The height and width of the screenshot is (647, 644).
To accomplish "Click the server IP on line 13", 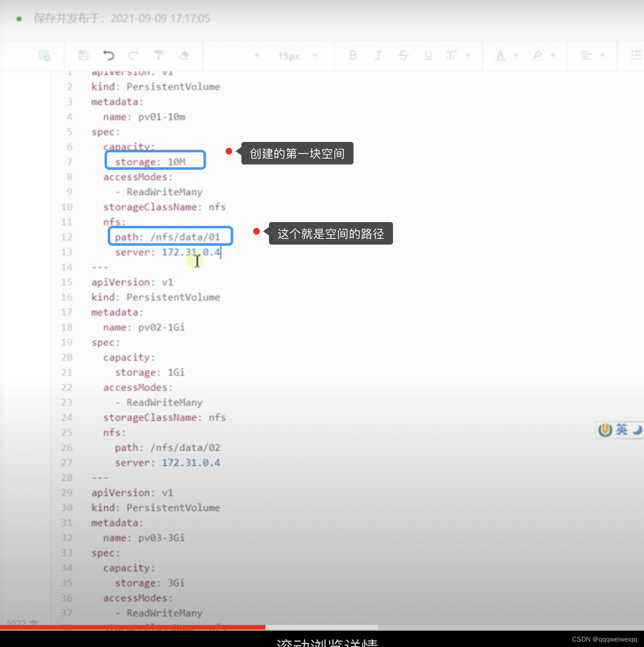I will pos(191,252).
